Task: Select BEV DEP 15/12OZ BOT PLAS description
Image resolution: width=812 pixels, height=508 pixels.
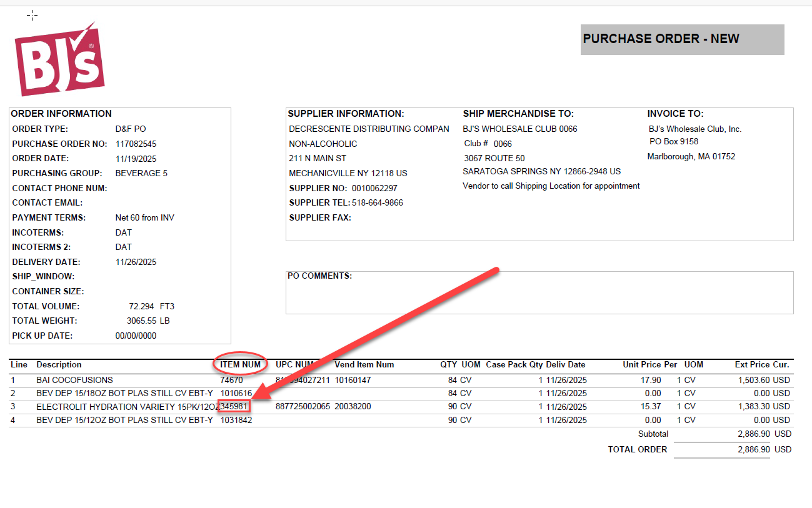Action: 124,420
